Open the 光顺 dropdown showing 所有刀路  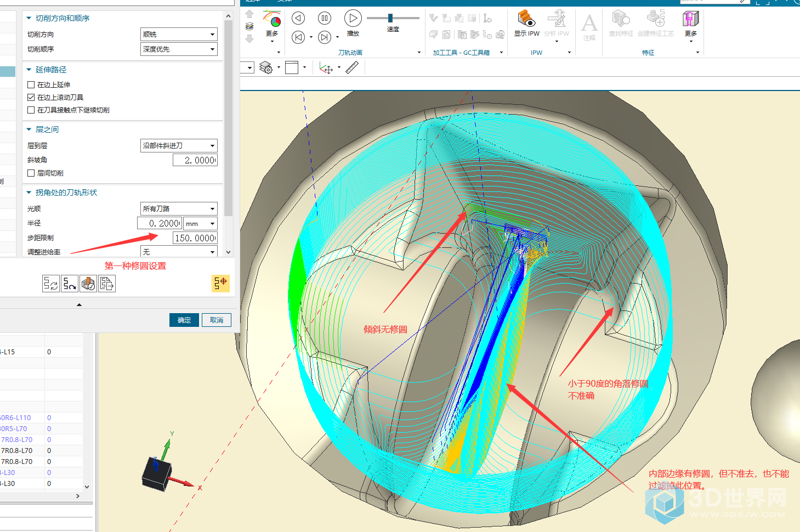point(179,208)
